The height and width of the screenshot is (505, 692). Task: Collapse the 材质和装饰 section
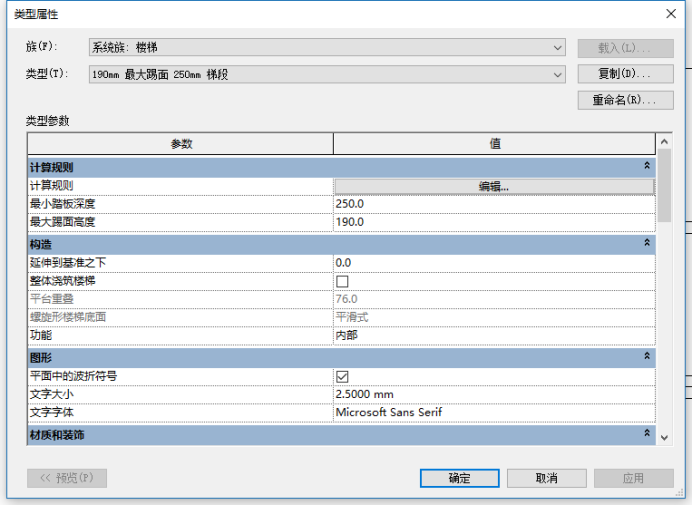coord(647,433)
